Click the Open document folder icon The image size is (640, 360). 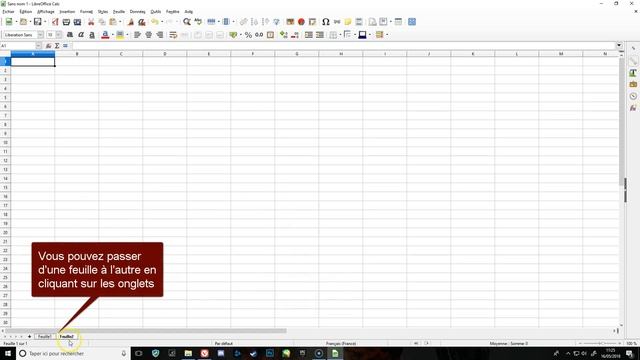[24, 22]
